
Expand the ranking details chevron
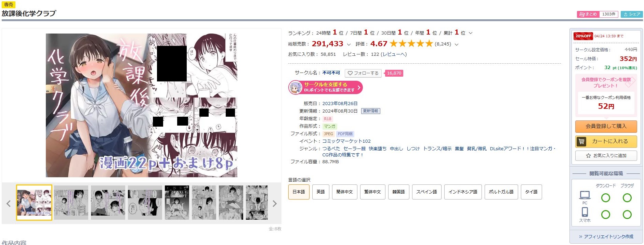click(x=471, y=33)
